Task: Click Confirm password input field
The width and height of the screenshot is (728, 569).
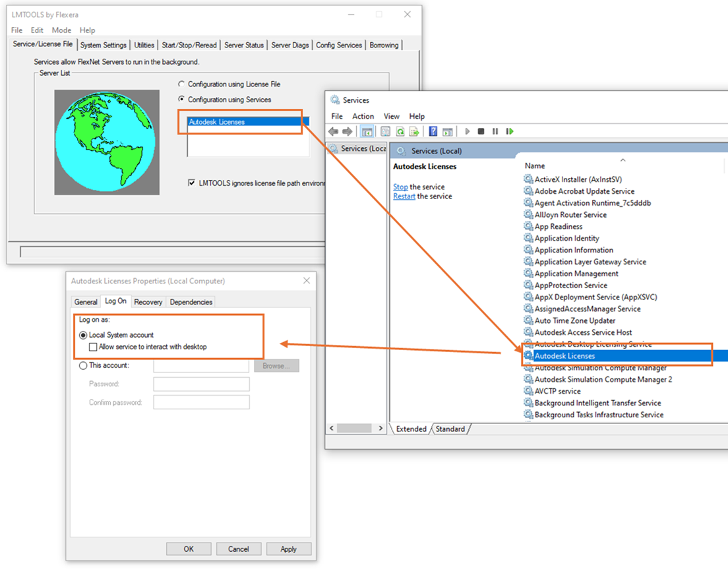Action: (201, 402)
